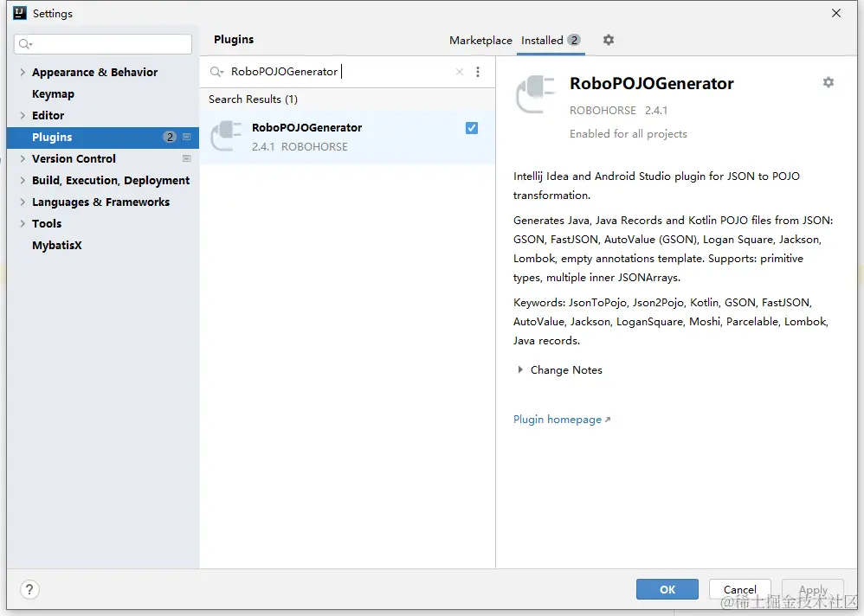
Task: Click the ROBOHORSE 2.4.1 vendor text in details
Action: 618,110
